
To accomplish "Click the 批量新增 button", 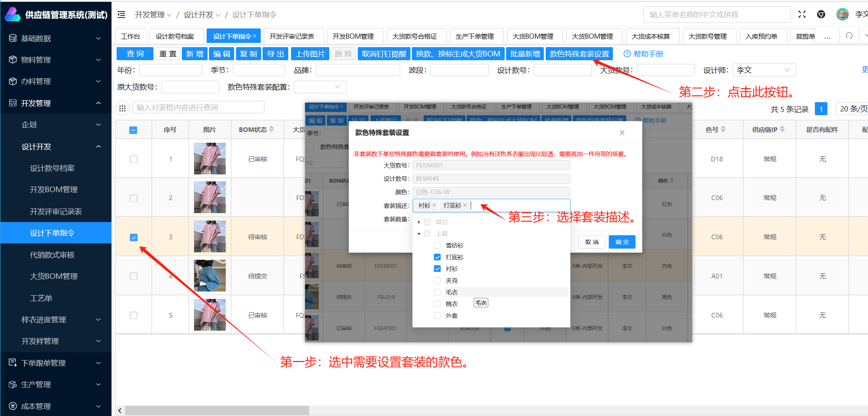I will (x=525, y=54).
